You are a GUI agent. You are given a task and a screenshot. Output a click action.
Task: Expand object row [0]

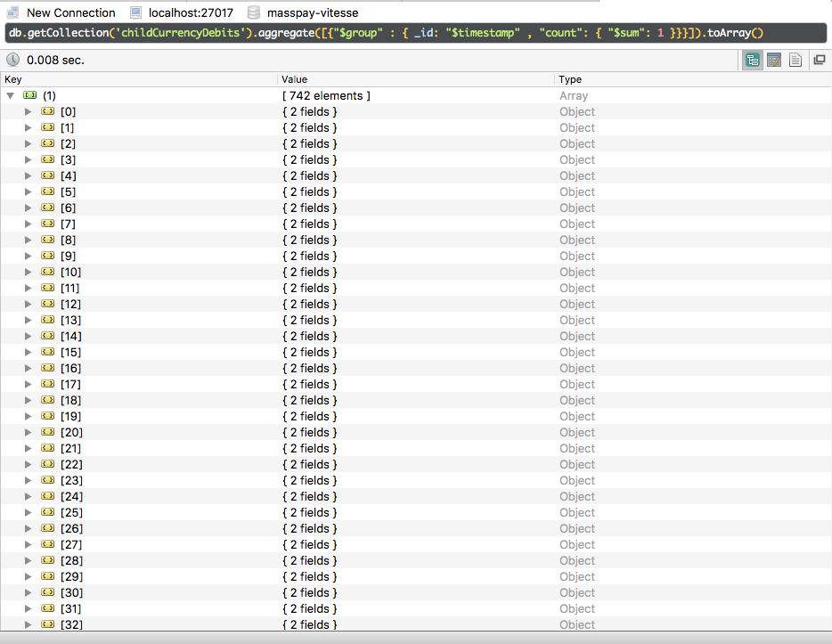(x=29, y=111)
